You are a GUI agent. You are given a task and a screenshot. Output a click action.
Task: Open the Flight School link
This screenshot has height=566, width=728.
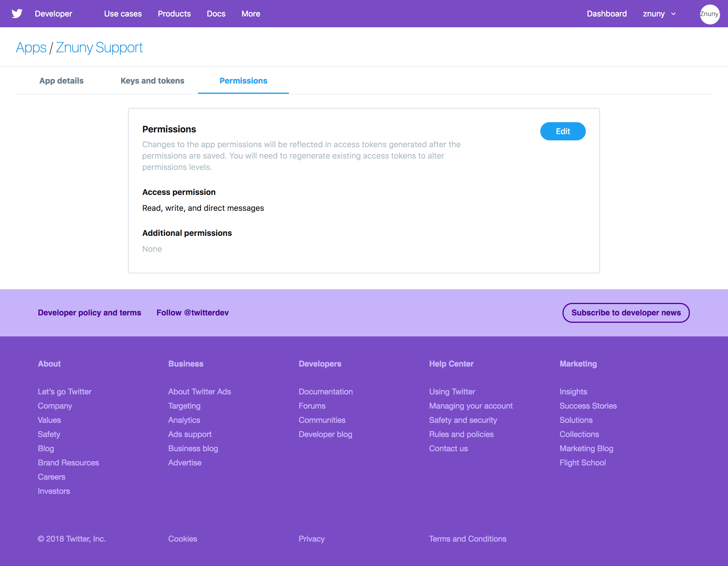(x=583, y=462)
